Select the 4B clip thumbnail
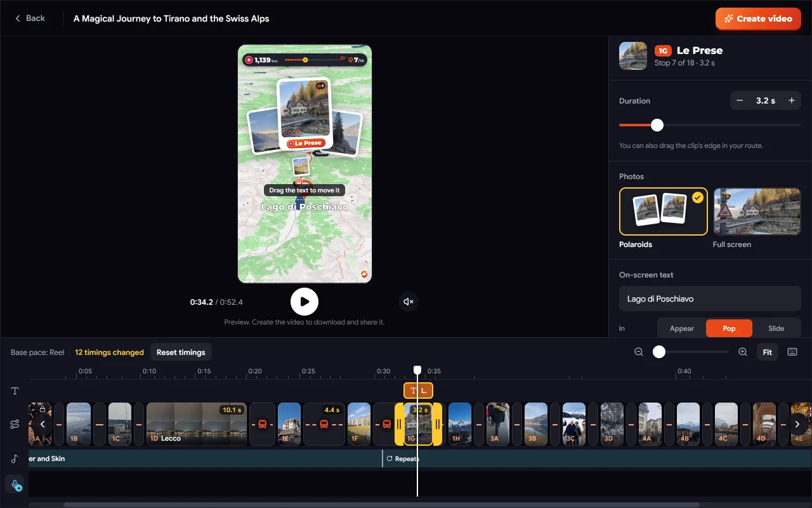The image size is (812, 508). pyautogui.click(x=688, y=424)
